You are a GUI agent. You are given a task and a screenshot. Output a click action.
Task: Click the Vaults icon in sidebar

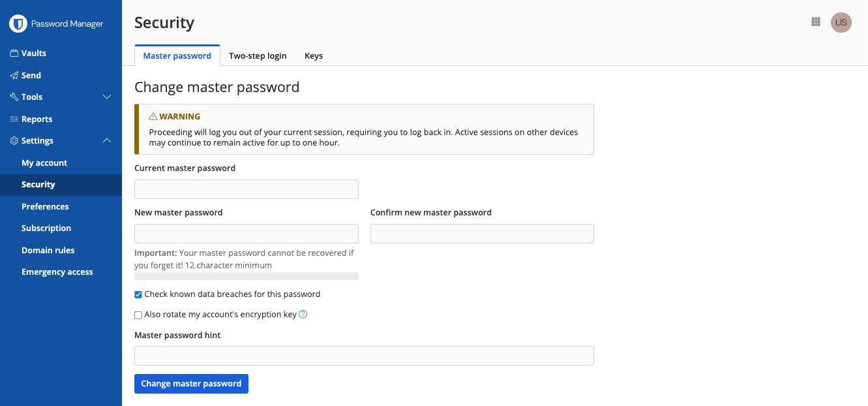[14, 53]
